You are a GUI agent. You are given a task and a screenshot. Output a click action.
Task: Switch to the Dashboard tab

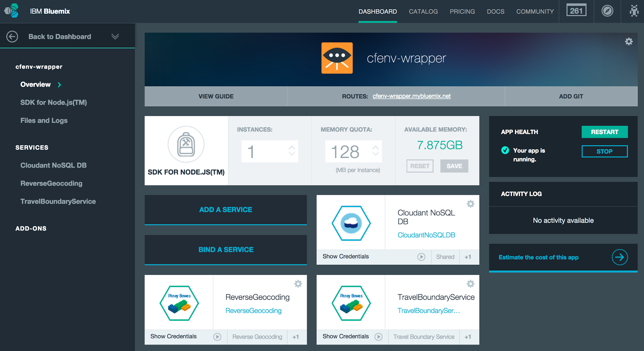(x=378, y=11)
